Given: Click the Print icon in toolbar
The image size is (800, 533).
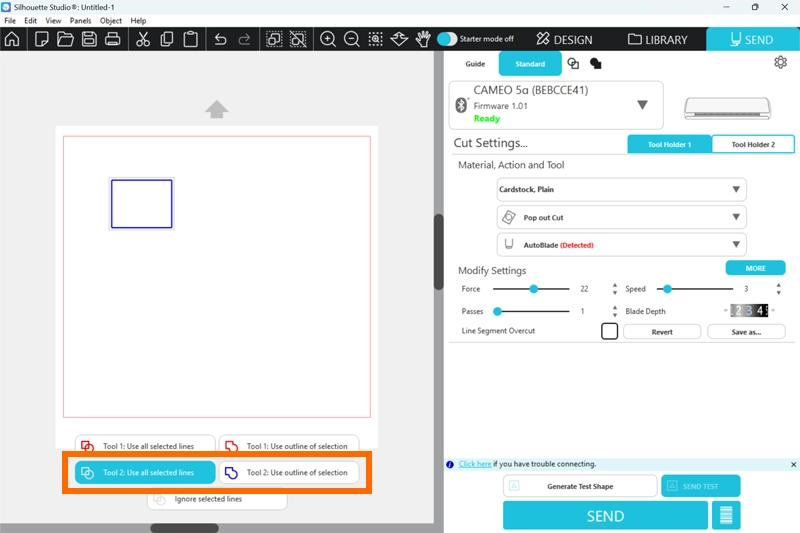Looking at the screenshot, I should tap(113, 40).
